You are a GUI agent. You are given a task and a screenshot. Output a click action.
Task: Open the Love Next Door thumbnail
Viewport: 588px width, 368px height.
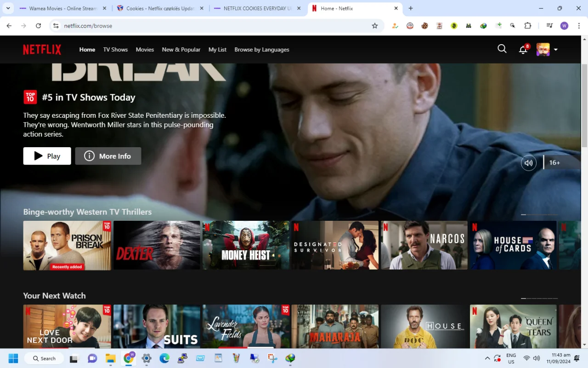(x=67, y=327)
